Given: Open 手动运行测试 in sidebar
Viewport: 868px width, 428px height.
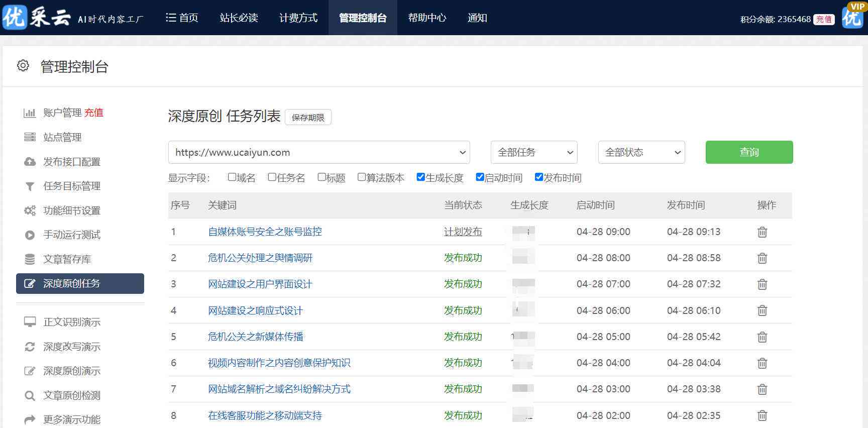Looking at the screenshot, I should tap(72, 235).
